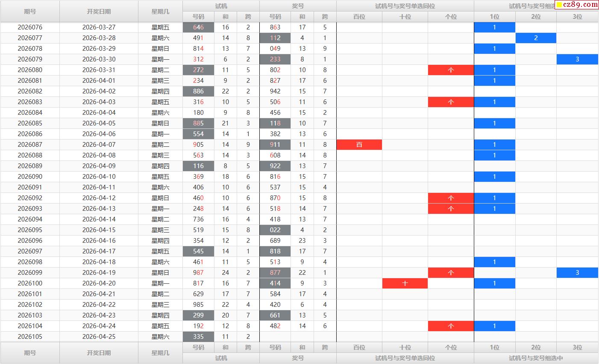The width and height of the screenshot is (599, 364).
Task: Click the red 十 cell for draw 2026100
Action: tap(405, 283)
